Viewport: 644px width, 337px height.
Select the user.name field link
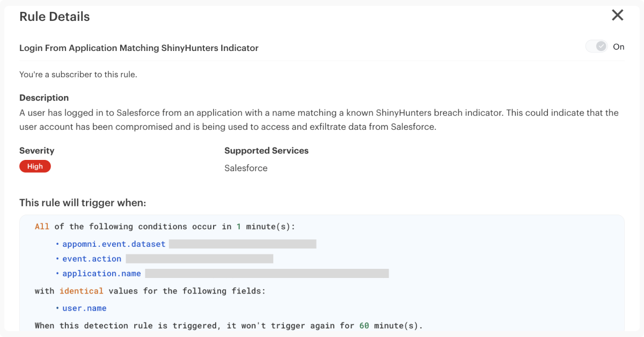tap(84, 308)
